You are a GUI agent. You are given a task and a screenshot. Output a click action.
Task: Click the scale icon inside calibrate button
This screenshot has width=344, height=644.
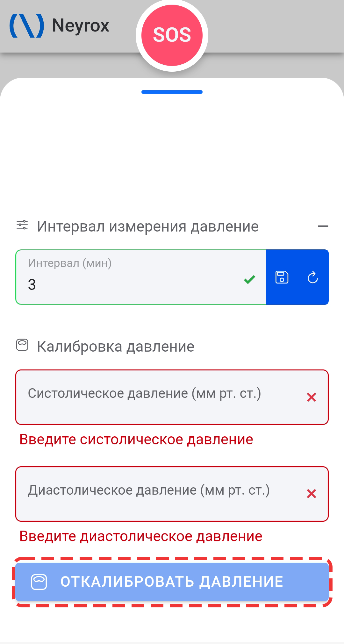(39, 582)
